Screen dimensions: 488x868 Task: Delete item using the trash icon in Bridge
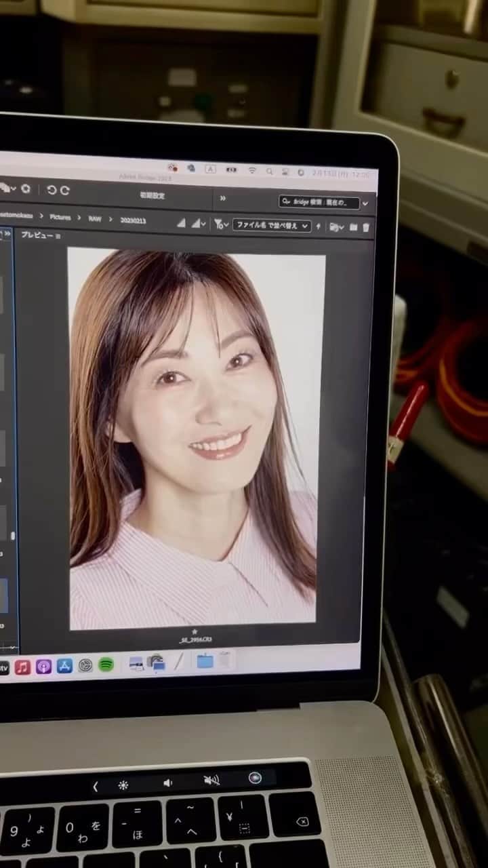(x=366, y=228)
